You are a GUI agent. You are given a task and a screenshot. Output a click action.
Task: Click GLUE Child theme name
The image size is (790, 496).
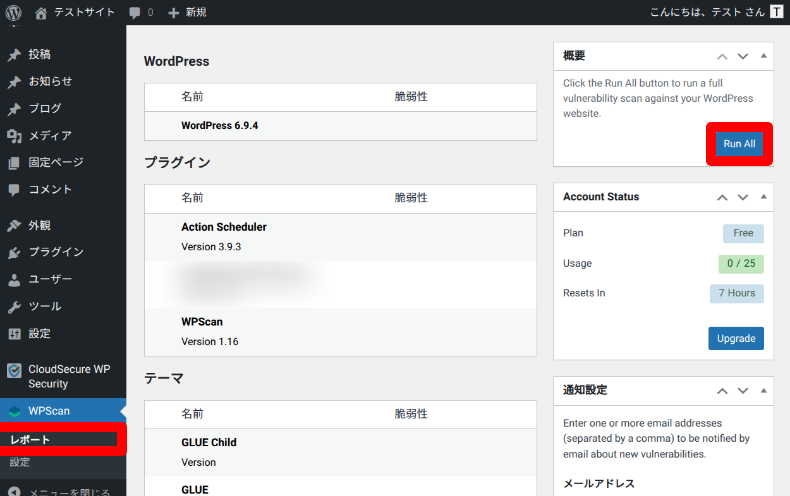[209, 443]
